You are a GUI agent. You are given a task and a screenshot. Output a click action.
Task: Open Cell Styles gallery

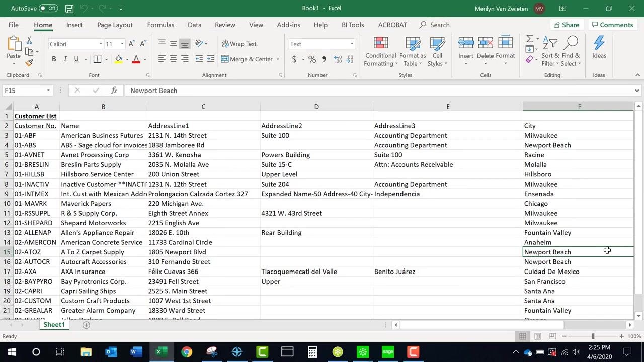click(437, 51)
